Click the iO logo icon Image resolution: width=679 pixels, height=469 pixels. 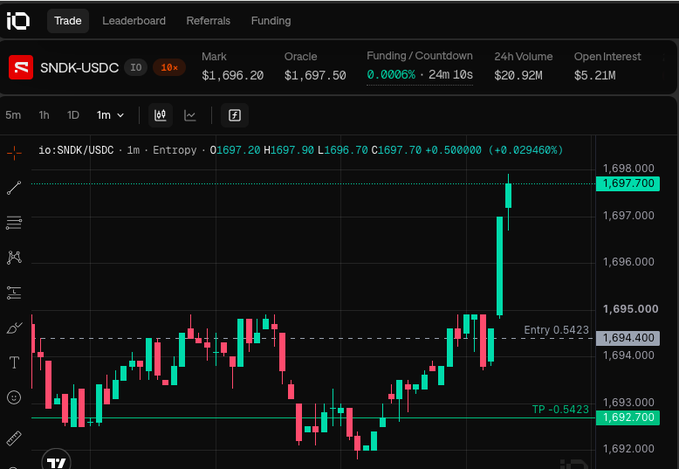coord(18,21)
